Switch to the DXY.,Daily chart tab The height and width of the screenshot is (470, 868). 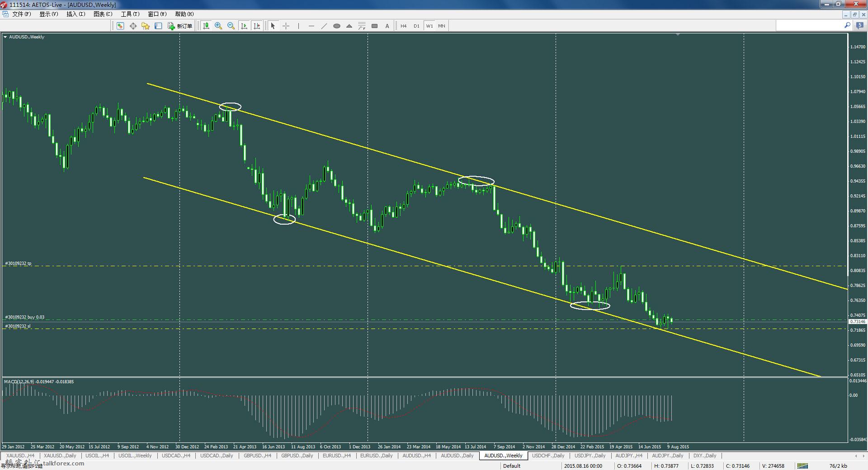(705, 456)
